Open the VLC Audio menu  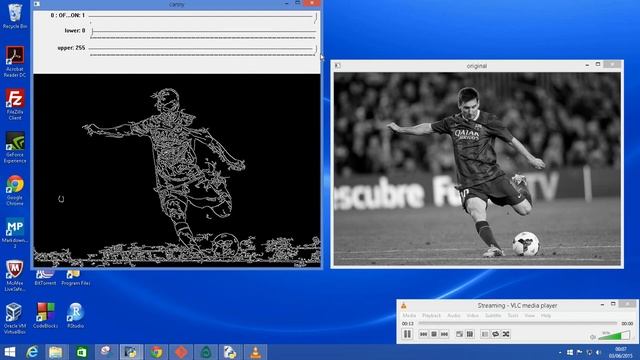point(453,316)
